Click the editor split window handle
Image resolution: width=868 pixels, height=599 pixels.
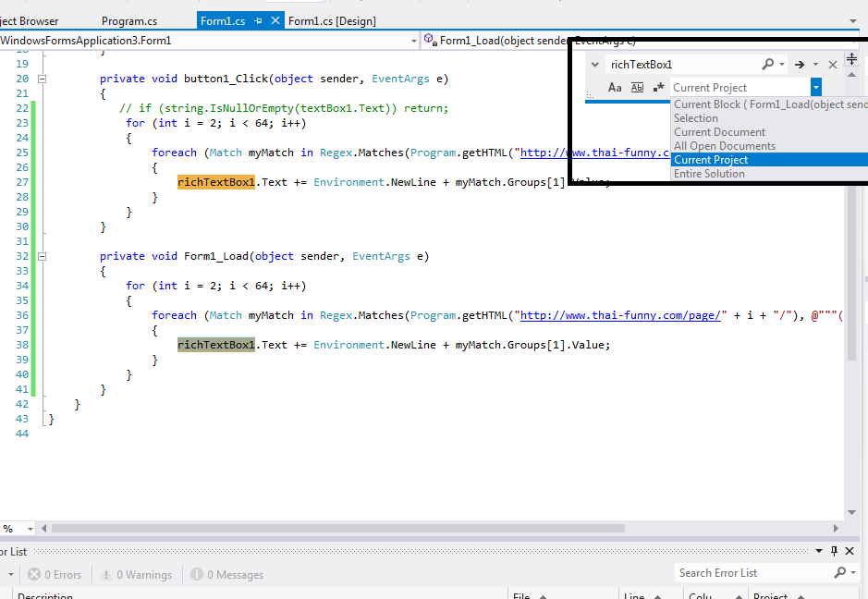pos(851,59)
